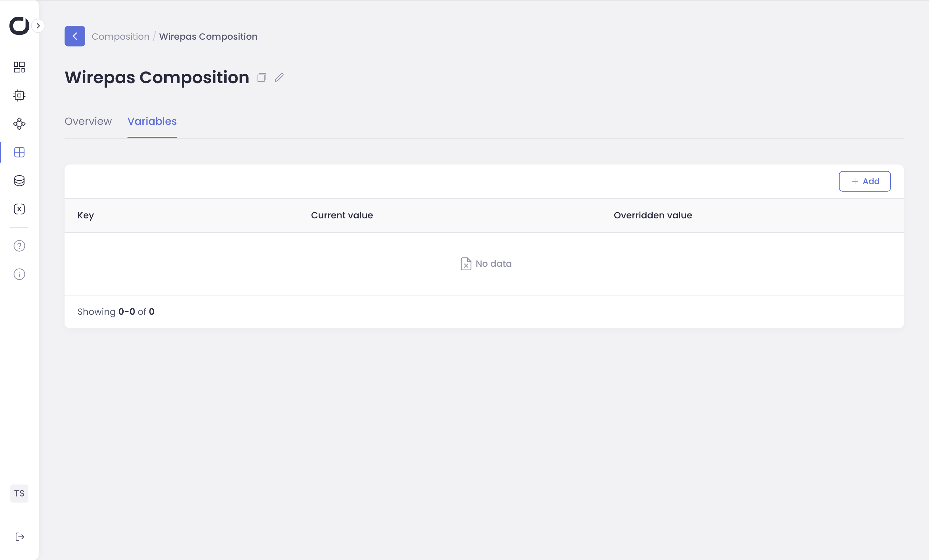Open the composition table icon in sidebar

point(19,152)
